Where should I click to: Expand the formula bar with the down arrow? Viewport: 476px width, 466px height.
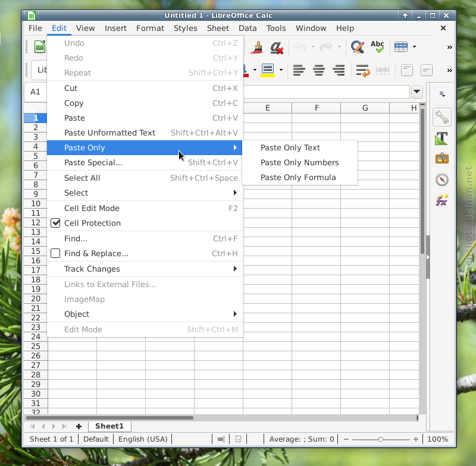(x=417, y=92)
